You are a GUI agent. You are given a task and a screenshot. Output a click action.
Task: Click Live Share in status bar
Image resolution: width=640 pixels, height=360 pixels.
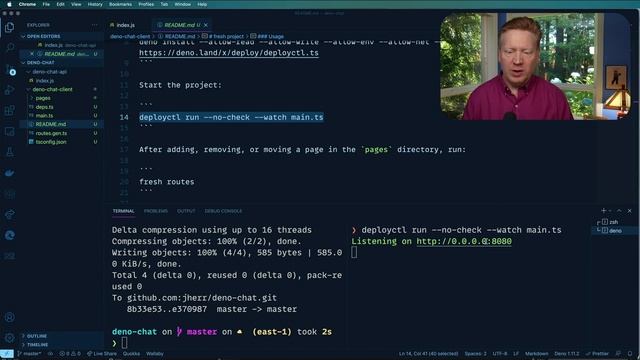click(x=102, y=353)
